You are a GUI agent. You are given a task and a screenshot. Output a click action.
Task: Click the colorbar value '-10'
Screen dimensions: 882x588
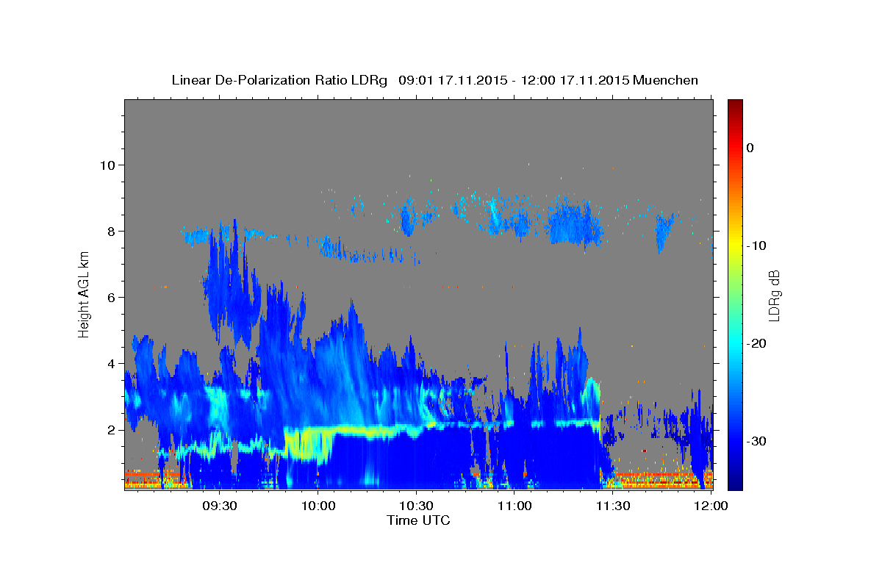(756, 245)
